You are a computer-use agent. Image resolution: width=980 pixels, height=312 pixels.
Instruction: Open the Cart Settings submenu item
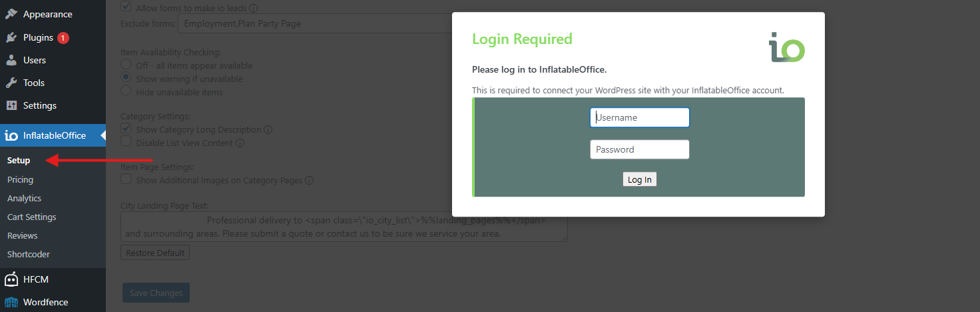[31, 217]
